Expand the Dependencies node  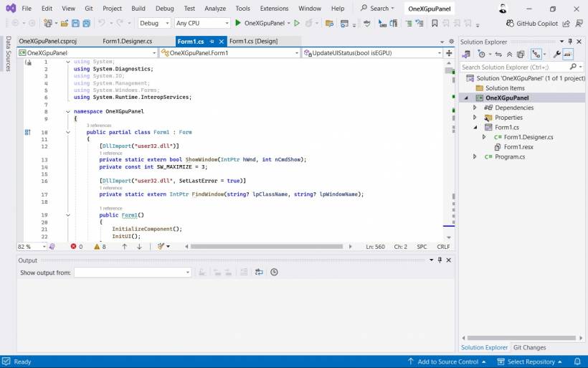click(474, 108)
